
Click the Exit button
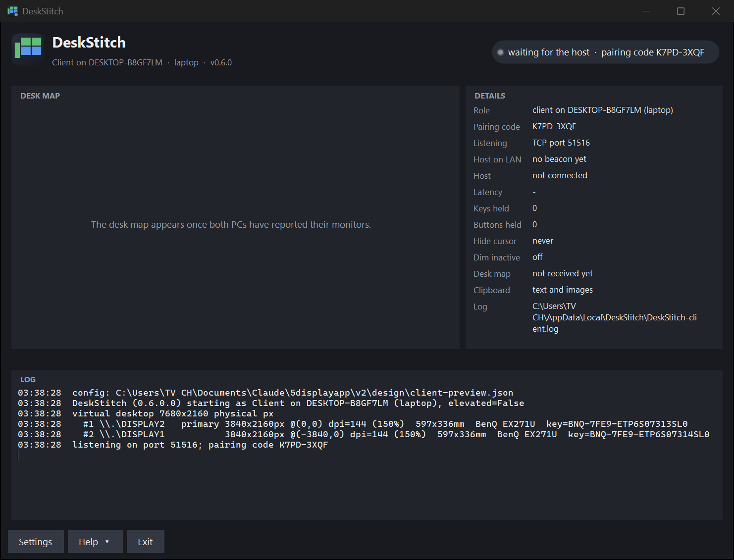click(145, 542)
